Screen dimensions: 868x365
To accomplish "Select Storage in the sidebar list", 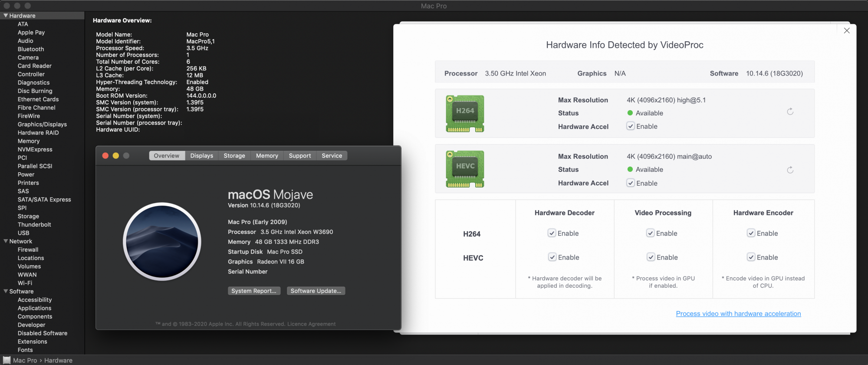I will click(28, 216).
